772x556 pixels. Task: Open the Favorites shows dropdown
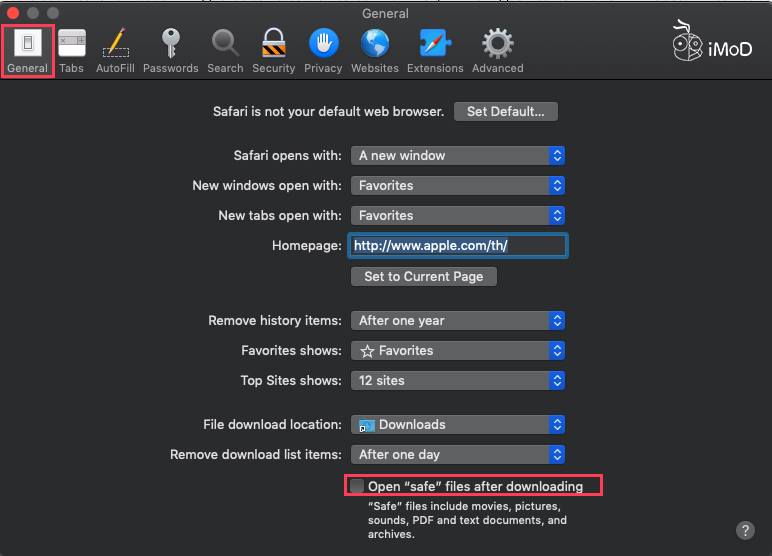click(457, 351)
